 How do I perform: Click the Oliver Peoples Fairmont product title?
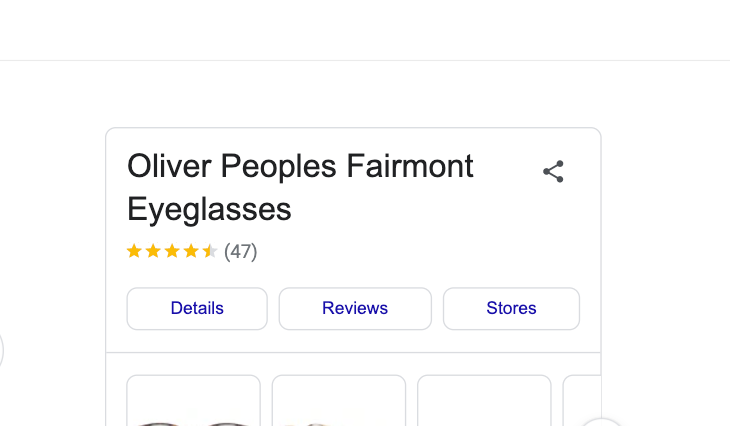[300, 166]
